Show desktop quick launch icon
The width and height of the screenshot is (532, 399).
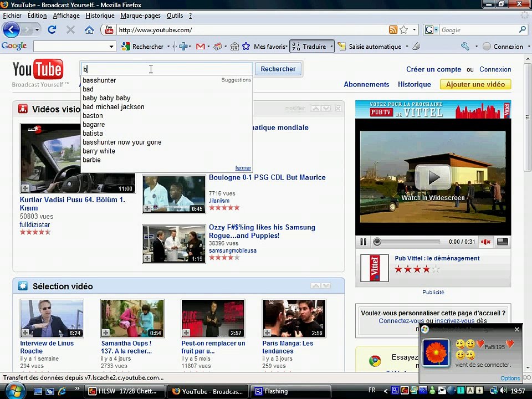(x=38, y=391)
